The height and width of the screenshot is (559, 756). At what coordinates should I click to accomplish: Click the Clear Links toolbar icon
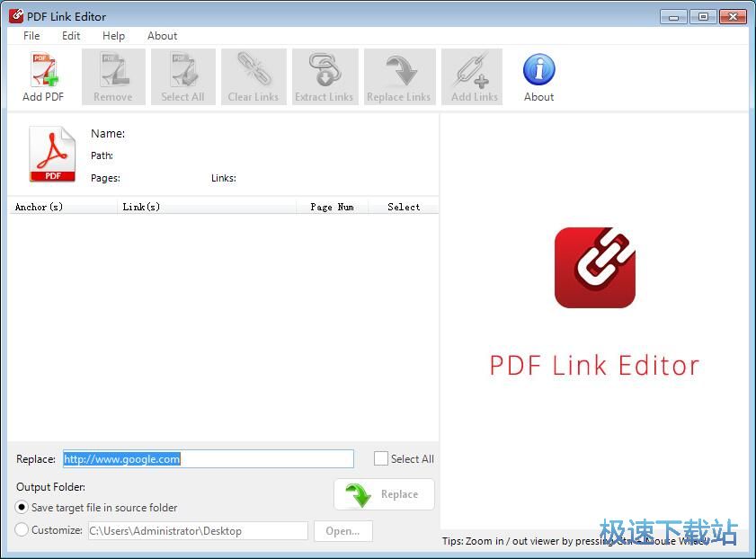[253, 76]
